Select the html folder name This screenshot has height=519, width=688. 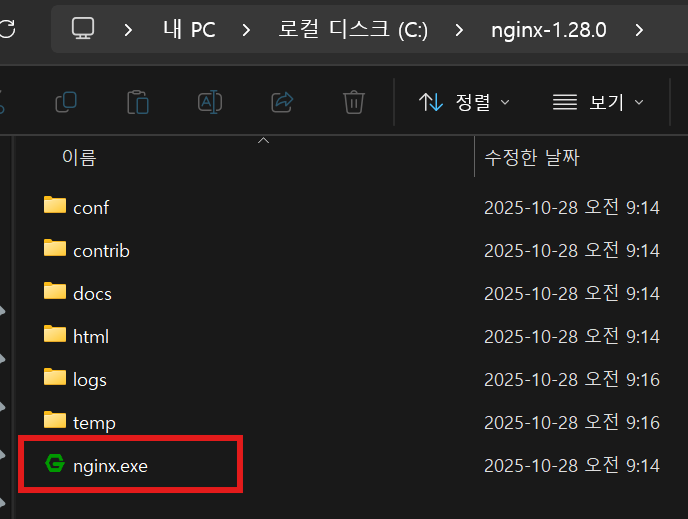(x=91, y=336)
